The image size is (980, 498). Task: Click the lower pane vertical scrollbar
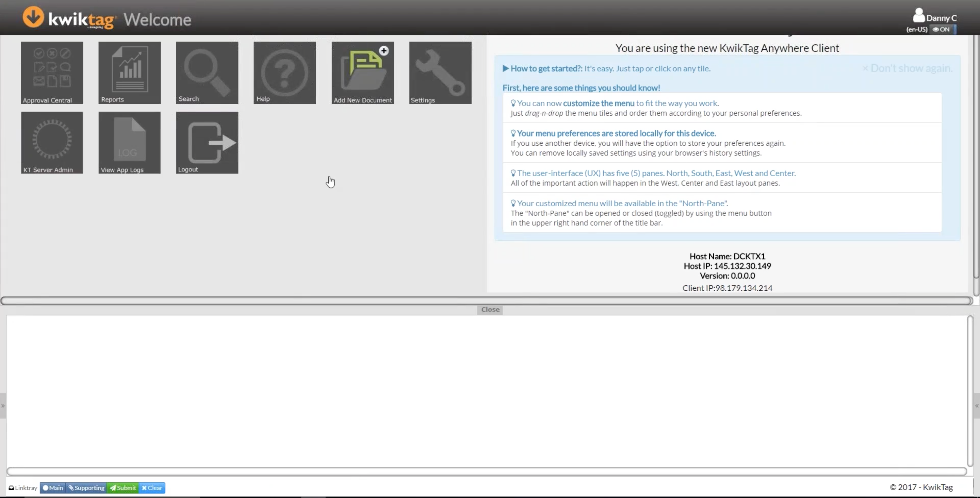tap(970, 391)
